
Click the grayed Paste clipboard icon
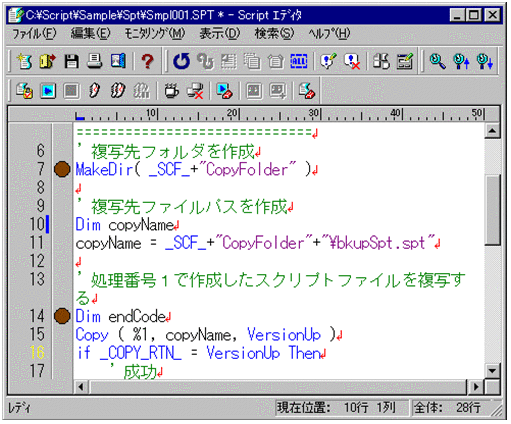coord(276,61)
